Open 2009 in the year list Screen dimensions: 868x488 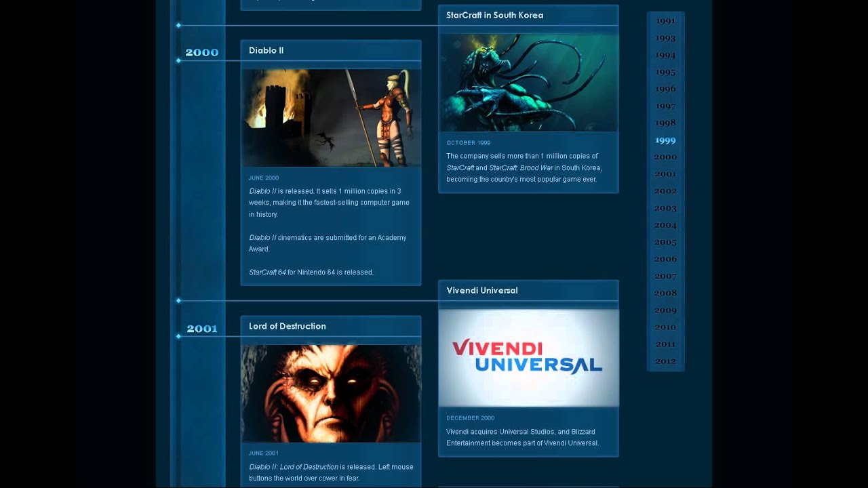point(665,310)
